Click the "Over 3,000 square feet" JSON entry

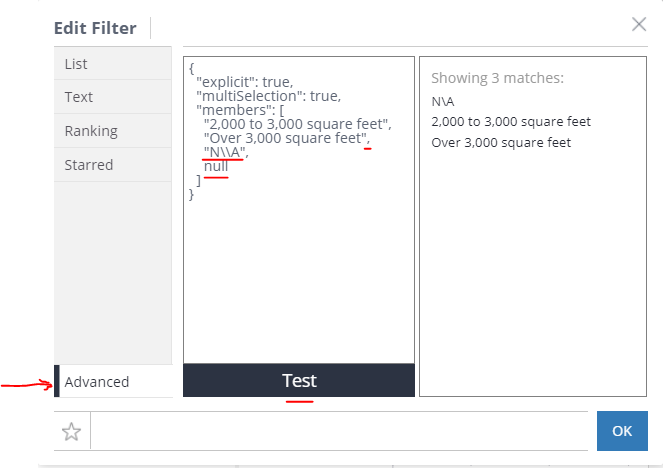point(287,138)
